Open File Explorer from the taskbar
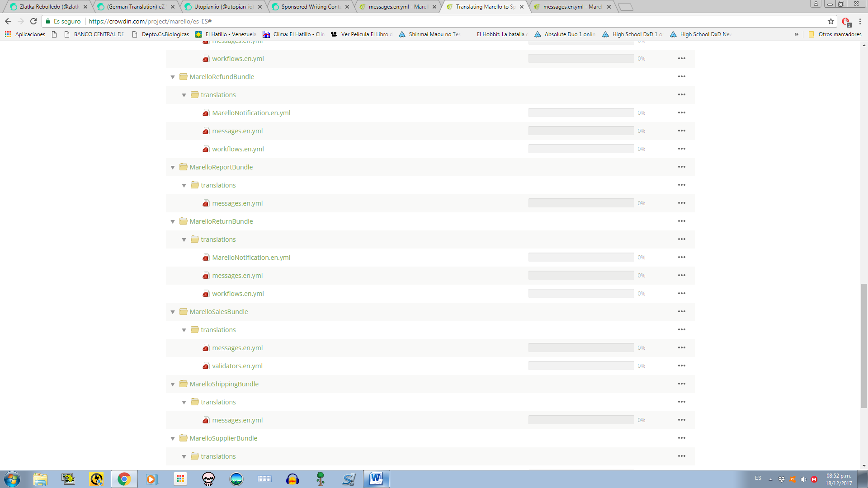 tap(40, 479)
